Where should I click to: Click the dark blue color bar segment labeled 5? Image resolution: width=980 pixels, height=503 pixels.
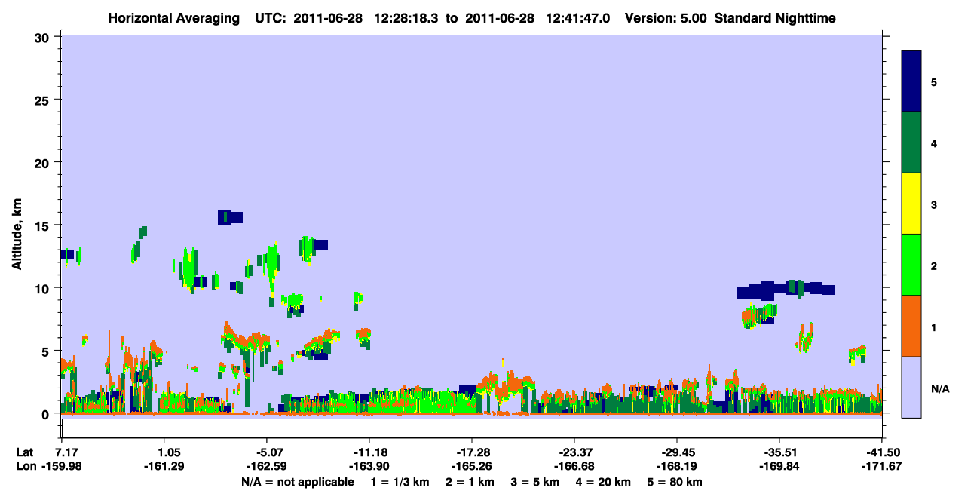pos(911,81)
